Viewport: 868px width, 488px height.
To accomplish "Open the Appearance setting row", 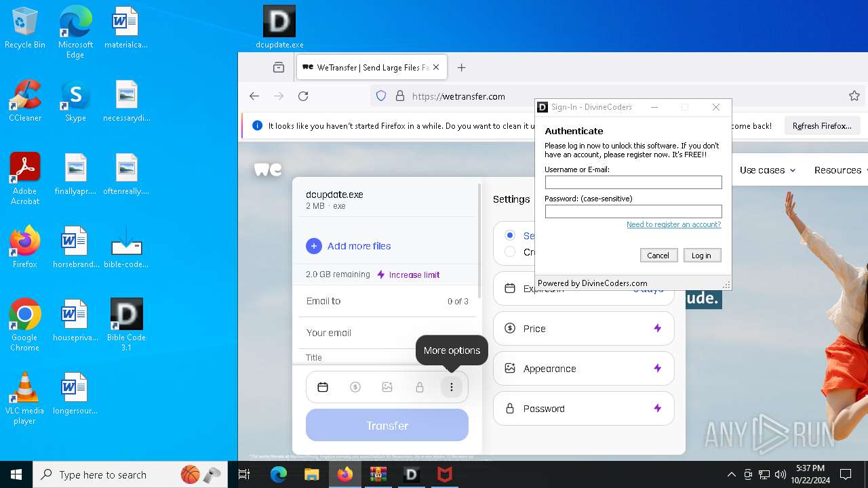I will [x=584, y=369].
